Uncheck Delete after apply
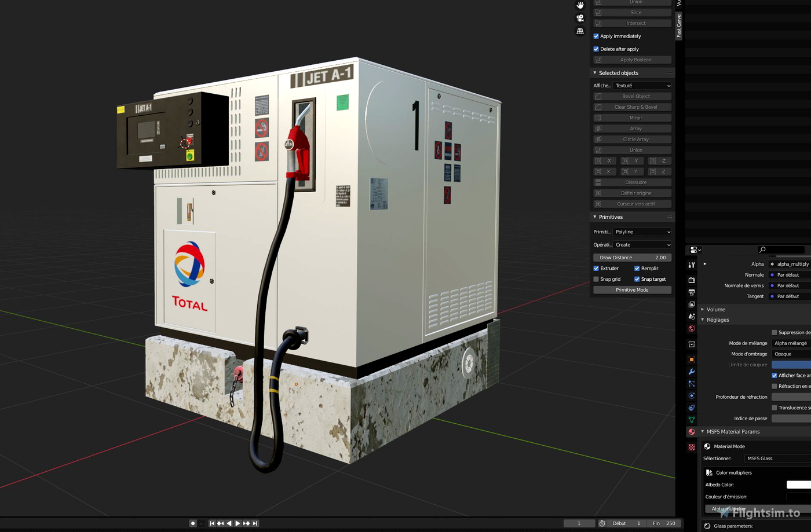811x532 pixels. 596,49
